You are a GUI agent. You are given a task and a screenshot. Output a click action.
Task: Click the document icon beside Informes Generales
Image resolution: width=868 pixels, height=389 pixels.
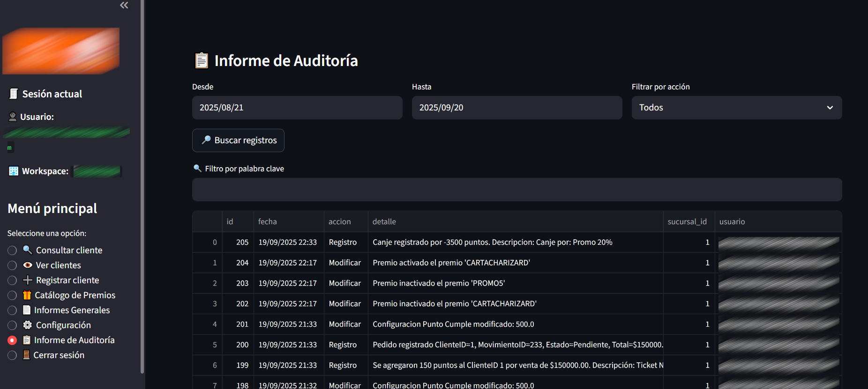tap(27, 310)
